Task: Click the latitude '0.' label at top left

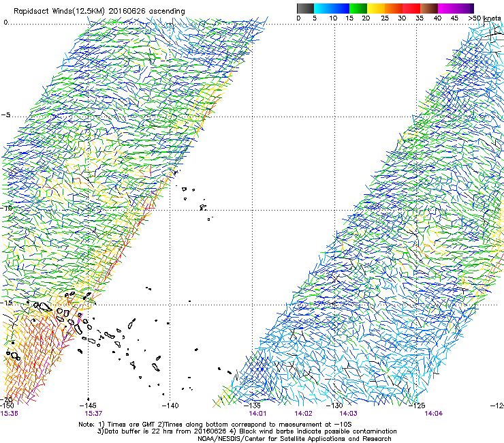Action: (6, 22)
